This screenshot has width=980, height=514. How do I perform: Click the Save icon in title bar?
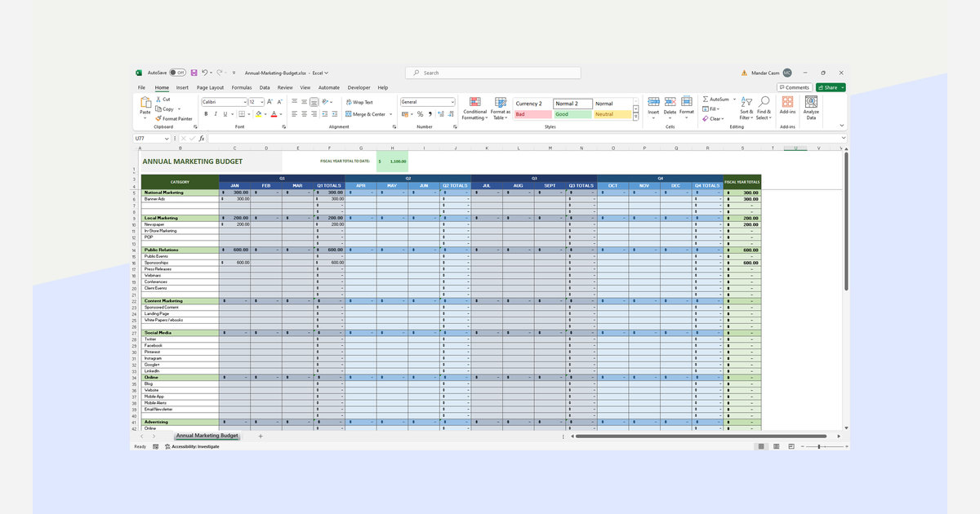[194, 73]
